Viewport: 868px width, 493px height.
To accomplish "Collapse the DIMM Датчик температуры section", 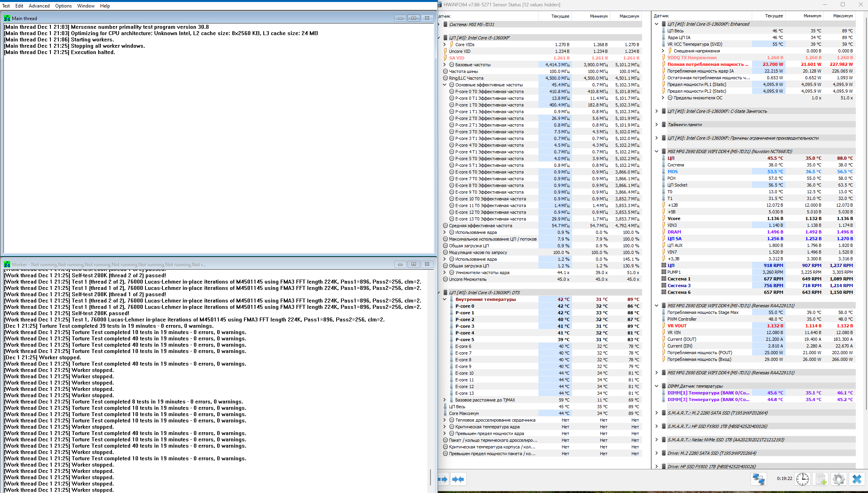I will coord(657,386).
